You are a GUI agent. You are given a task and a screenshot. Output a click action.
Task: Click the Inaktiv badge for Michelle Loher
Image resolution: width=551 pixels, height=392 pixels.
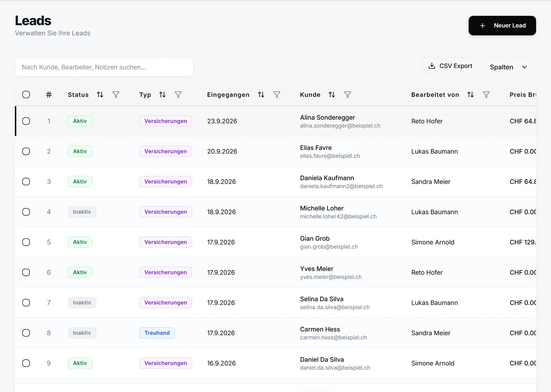click(x=82, y=212)
